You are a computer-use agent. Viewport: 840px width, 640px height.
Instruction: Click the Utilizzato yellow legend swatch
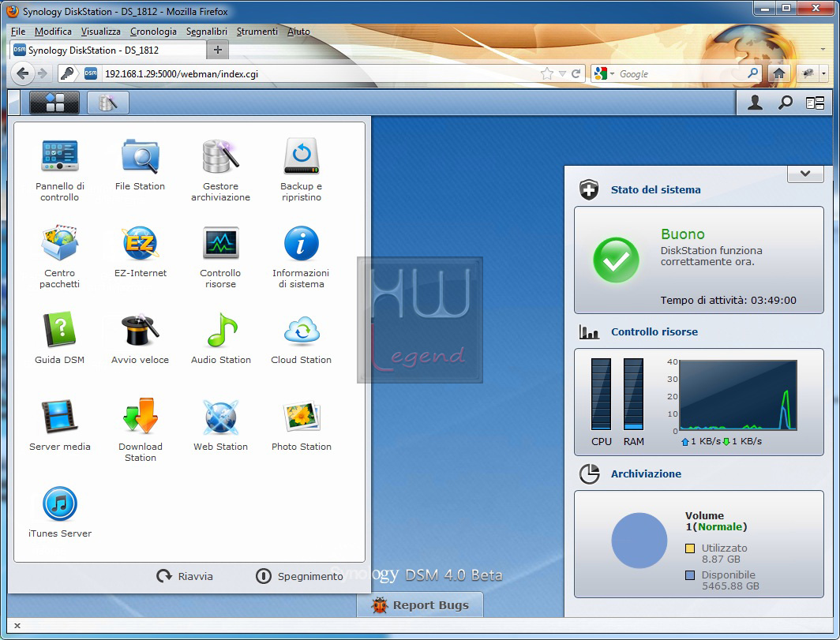(x=690, y=548)
